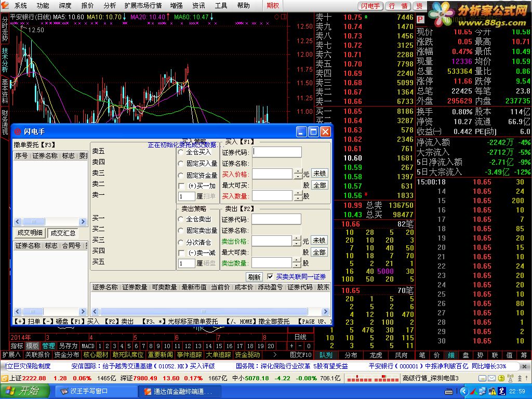
Task: Click the right arrow of the 撤单委托 list scrollbar
Action: click(83, 222)
